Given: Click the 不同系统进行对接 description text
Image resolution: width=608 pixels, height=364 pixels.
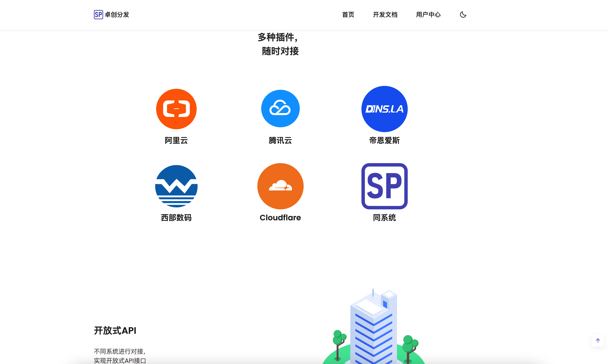Looking at the screenshot, I should [x=120, y=351].
